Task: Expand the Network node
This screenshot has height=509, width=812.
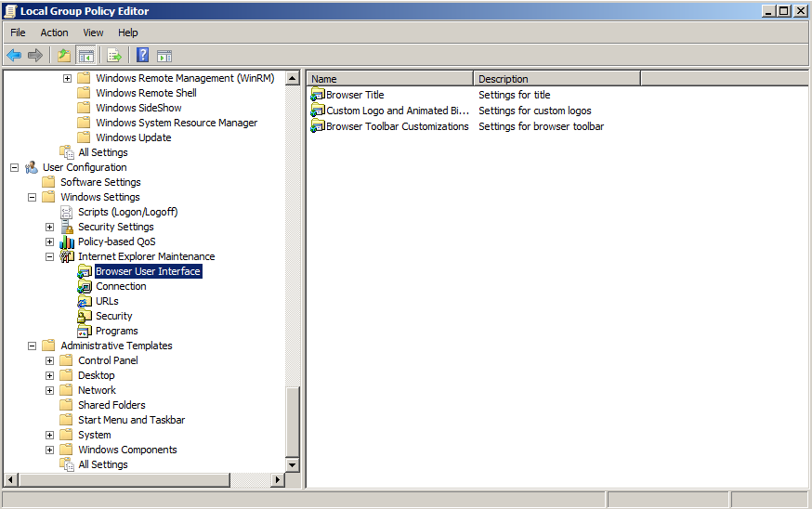Action: coord(50,390)
